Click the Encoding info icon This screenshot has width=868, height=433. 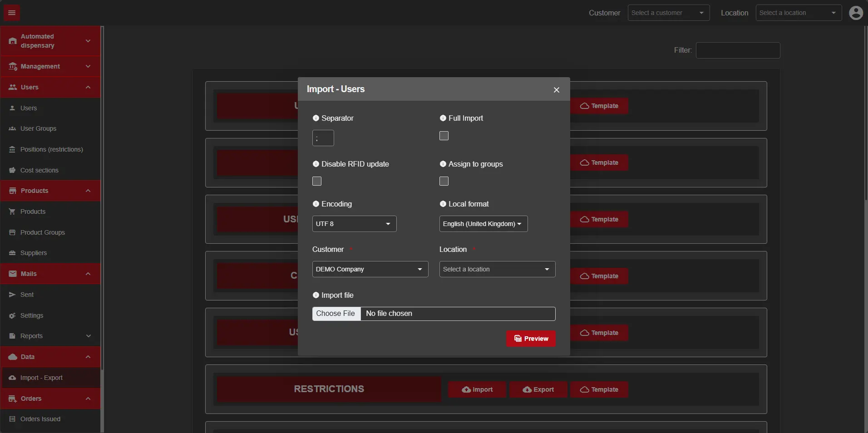point(316,204)
